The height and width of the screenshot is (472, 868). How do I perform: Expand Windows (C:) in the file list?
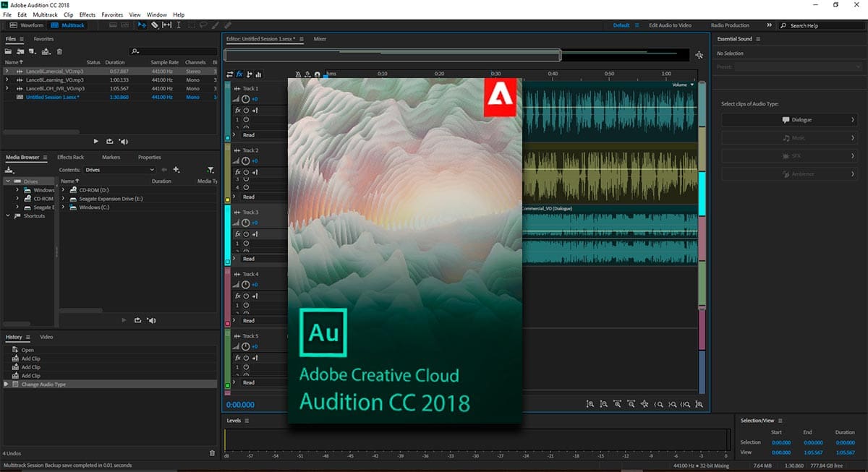[63, 207]
